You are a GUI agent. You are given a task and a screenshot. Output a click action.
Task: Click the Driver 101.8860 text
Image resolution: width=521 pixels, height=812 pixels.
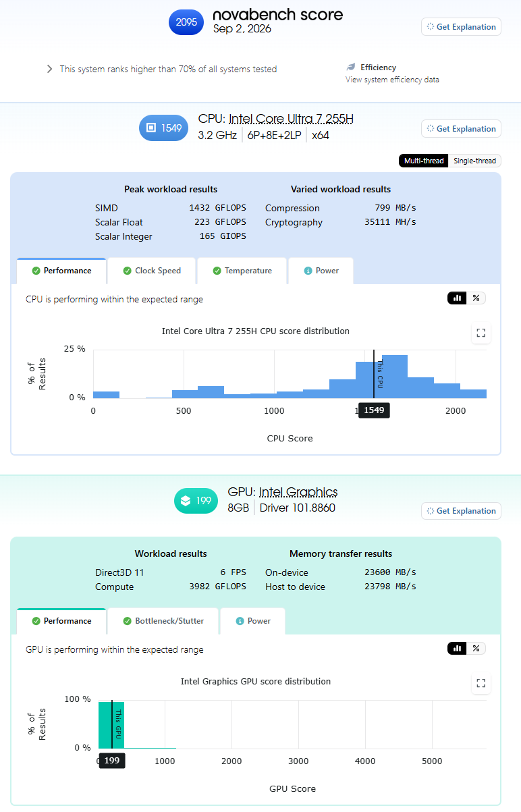pyautogui.click(x=298, y=508)
